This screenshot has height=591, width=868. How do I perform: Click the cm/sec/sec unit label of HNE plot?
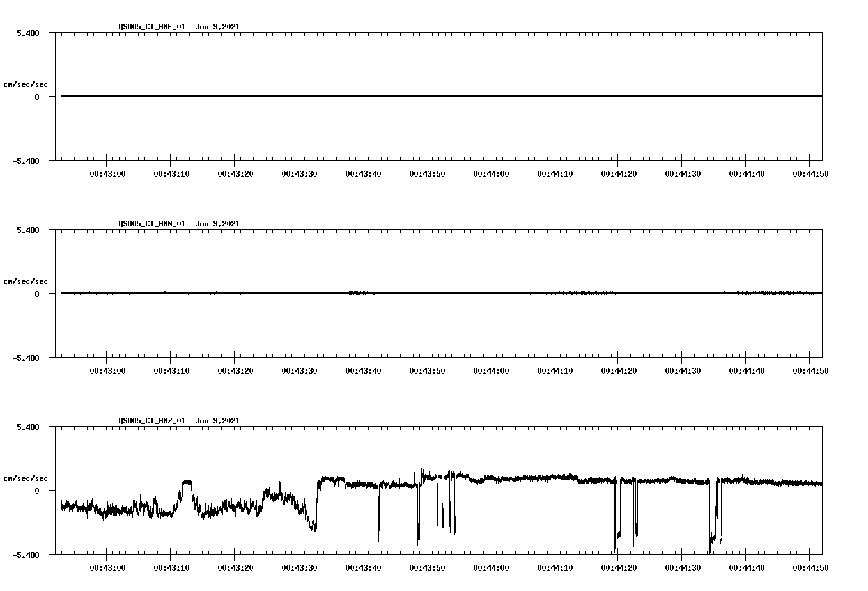[26, 84]
